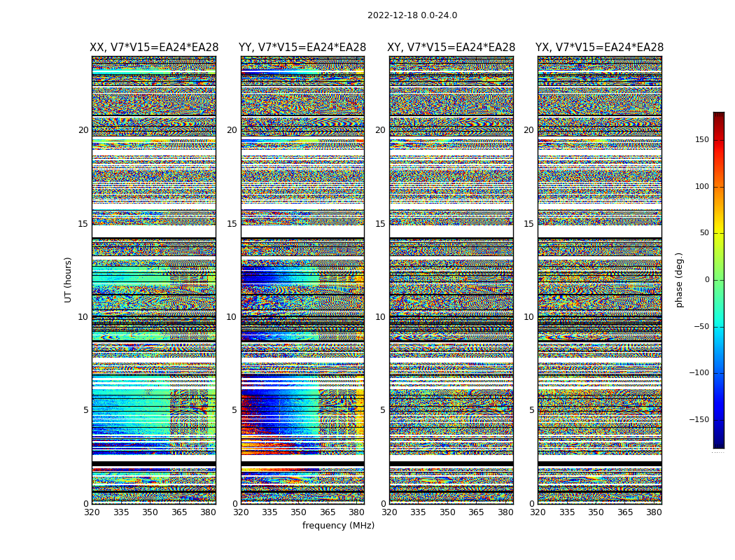The height and width of the screenshot is (560, 735).
Task: Click XX panel x-axis tick 365
Action: pos(179,512)
